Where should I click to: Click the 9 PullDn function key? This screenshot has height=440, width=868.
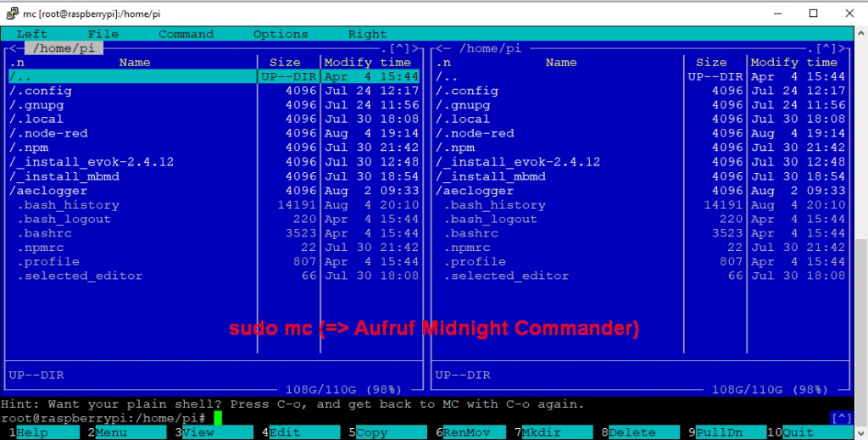pyautogui.click(x=726, y=432)
